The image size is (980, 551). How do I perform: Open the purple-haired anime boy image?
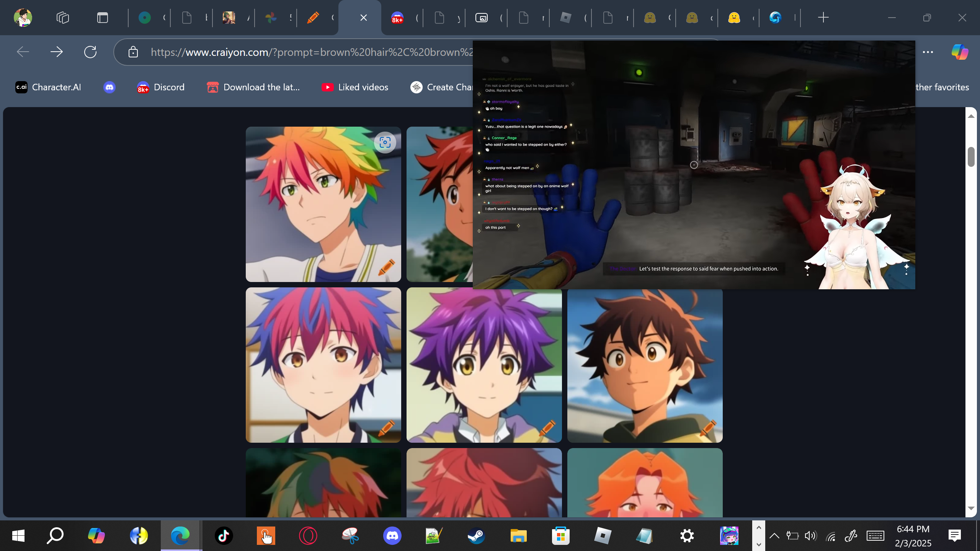484,366
